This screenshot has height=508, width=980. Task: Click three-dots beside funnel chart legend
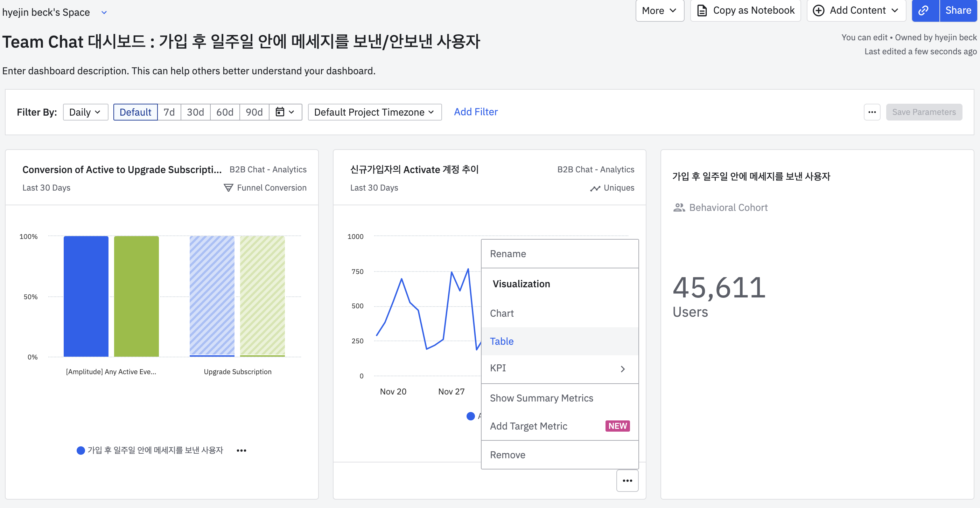pyautogui.click(x=241, y=451)
